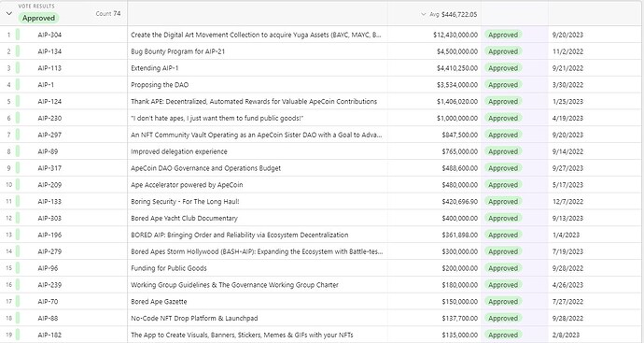Click Approved status in the AIP-89 row
The image size is (644, 343).
pyautogui.click(x=503, y=151)
